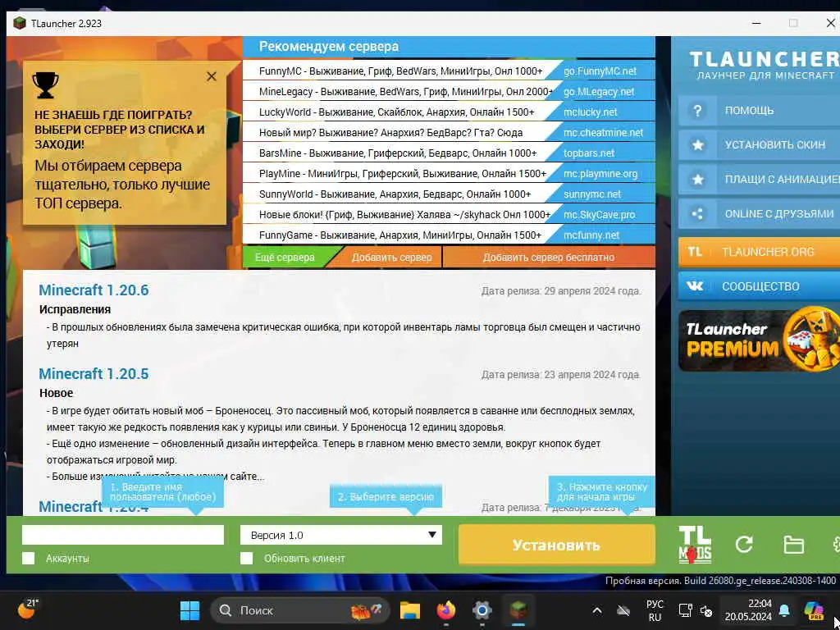840x630 pixels.
Task: Click the refresh arrow icon
Action: [x=744, y=545]
